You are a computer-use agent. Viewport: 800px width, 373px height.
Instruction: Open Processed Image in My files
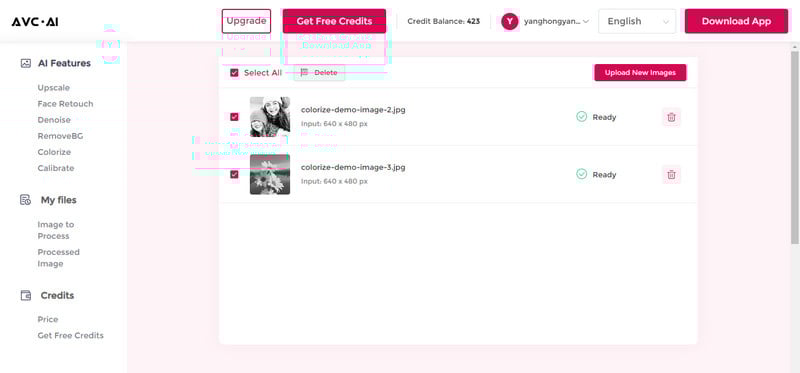click(x=58, y=258)
